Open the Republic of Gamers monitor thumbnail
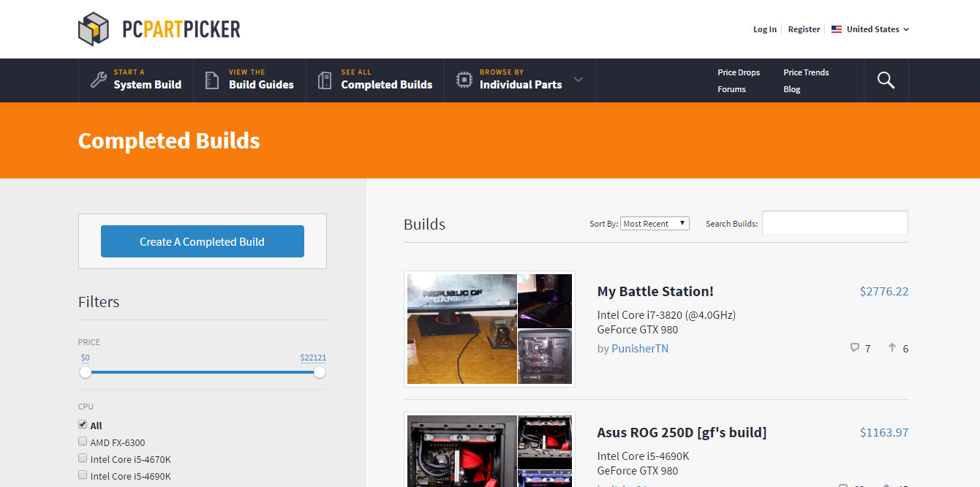The width and height of the screenshot is (980, 487). tap(462, 329)
